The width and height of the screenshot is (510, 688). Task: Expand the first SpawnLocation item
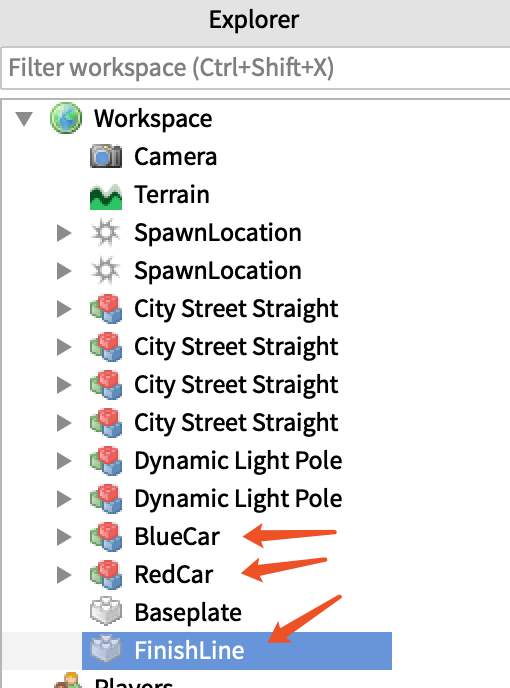pos(64,233)
